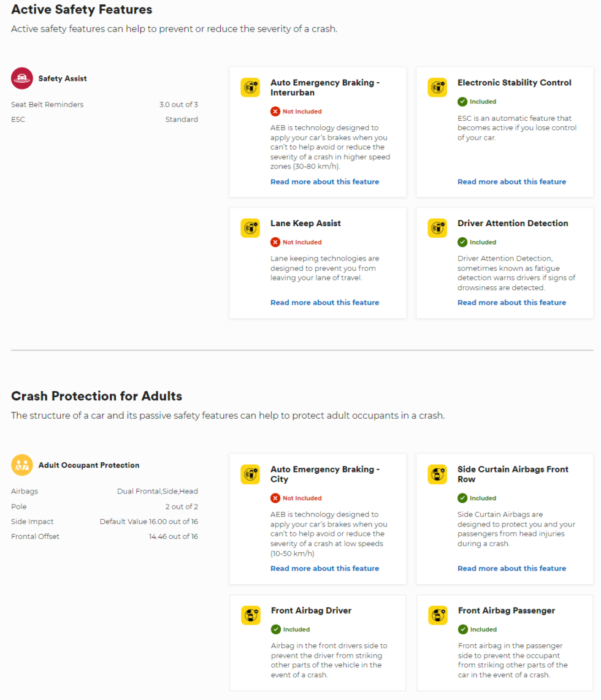Select the Electronic Stability Control feature icon
Screen dimensions: 601x700
point(437,87)
